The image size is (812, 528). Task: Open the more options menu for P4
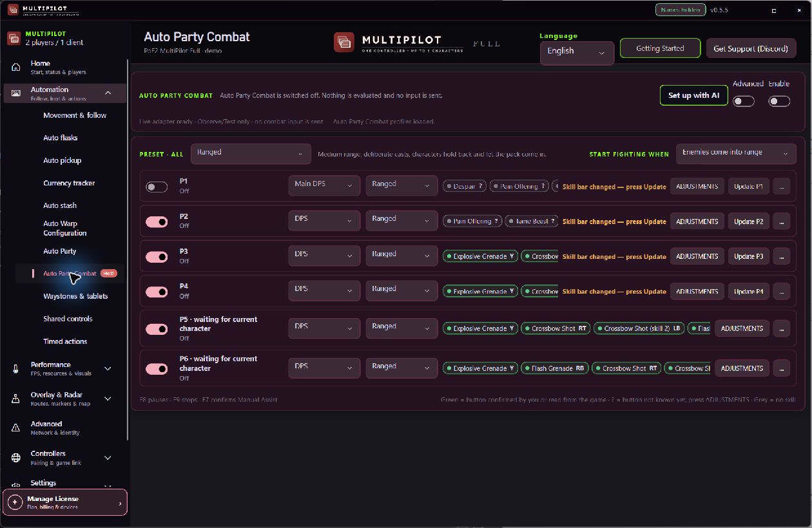click(x=781, y=292)
